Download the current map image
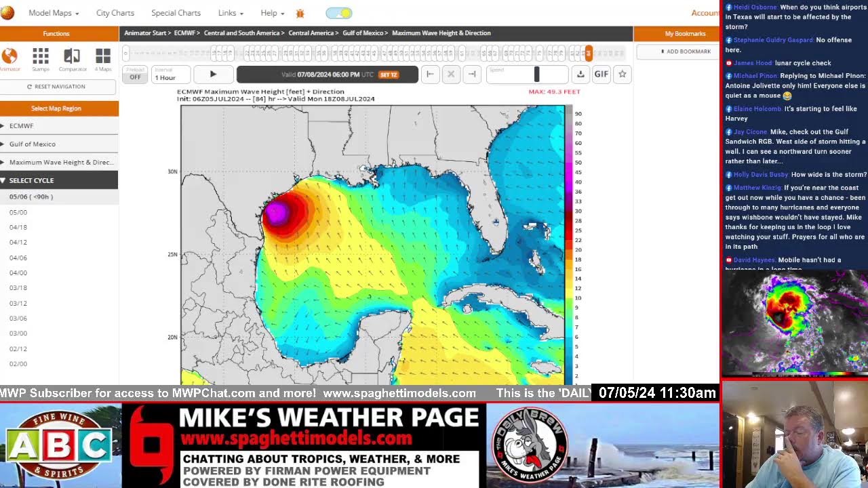The width and height of the screenshot is (868, 488). [580, 75]
